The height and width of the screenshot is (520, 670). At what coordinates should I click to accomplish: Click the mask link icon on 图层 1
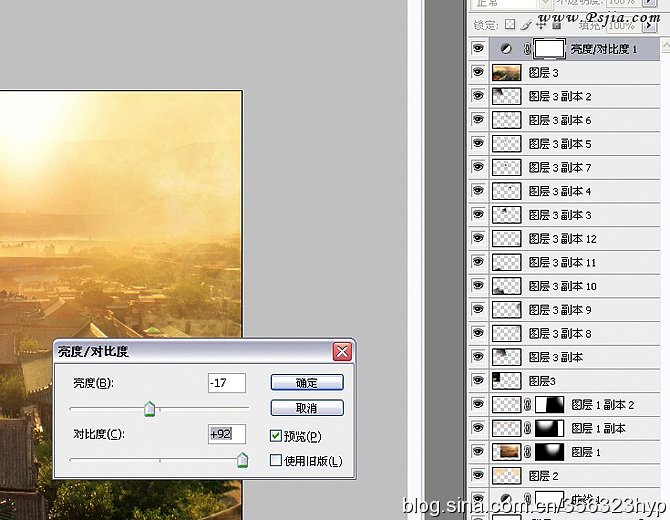(x=527, y=452)
